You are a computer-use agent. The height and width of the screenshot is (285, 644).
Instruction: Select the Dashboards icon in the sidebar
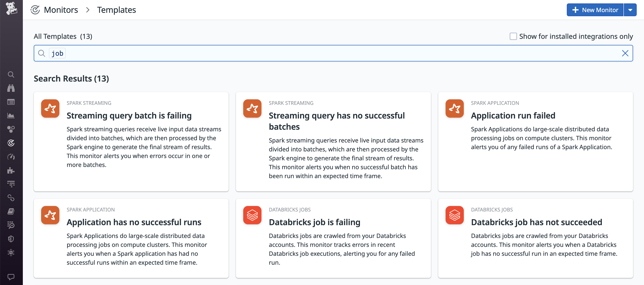pyautogui.click(x=11, y=115)
